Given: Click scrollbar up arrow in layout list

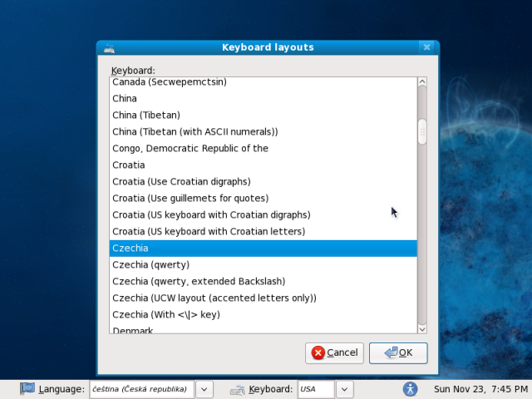Looking at the screenshot, I should point(421,82).
